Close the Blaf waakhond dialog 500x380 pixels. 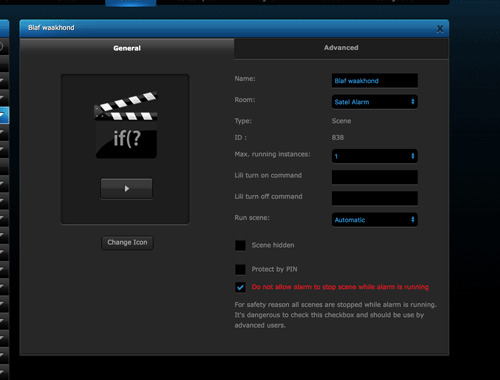440,29
